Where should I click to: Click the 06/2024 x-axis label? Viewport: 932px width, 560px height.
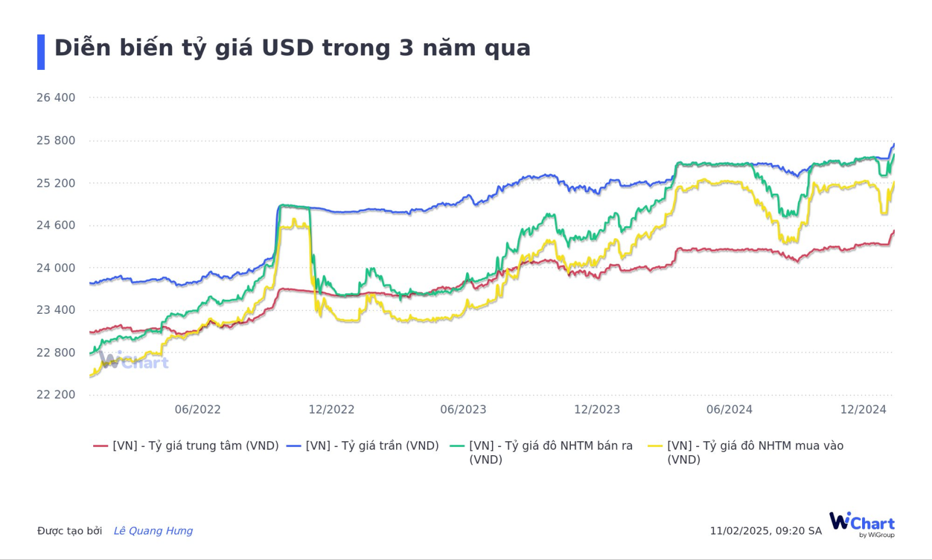[x=729, y=409]
